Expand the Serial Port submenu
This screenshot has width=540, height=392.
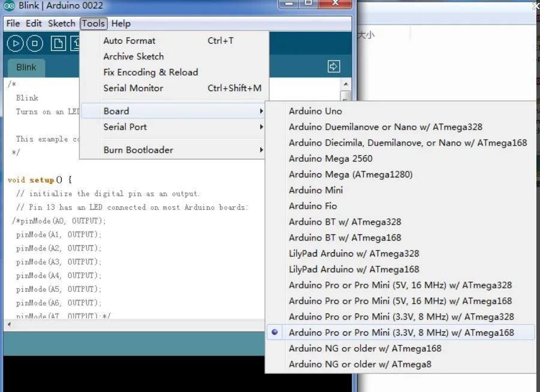(173, 126)
